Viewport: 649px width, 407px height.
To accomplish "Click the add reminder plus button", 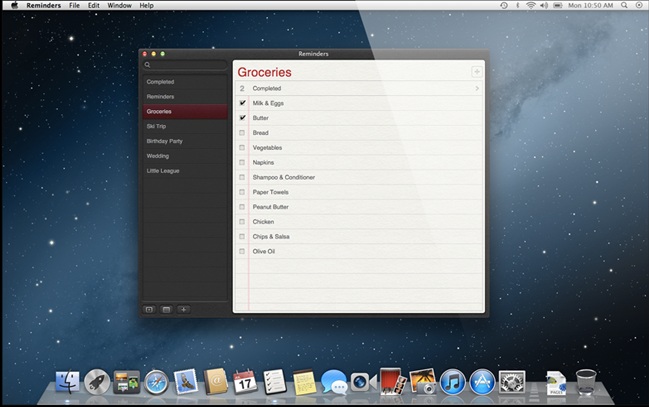I will pyautogui.click(x=476, y=72).
